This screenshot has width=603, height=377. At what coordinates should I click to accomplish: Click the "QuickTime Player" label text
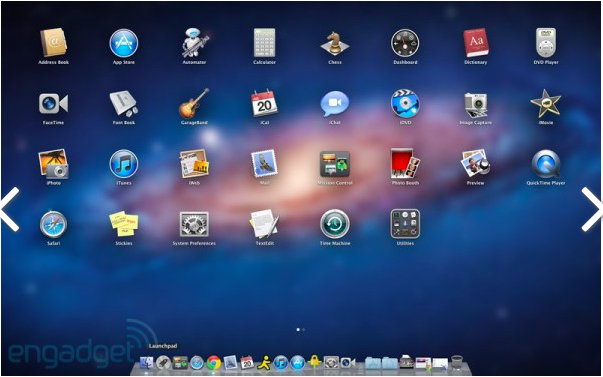click(x=546, y=183)
